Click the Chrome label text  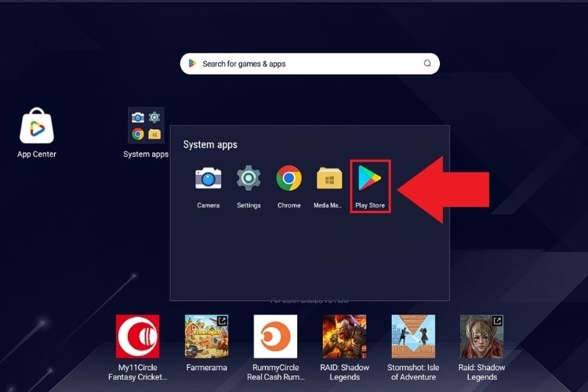pos(289,205)
